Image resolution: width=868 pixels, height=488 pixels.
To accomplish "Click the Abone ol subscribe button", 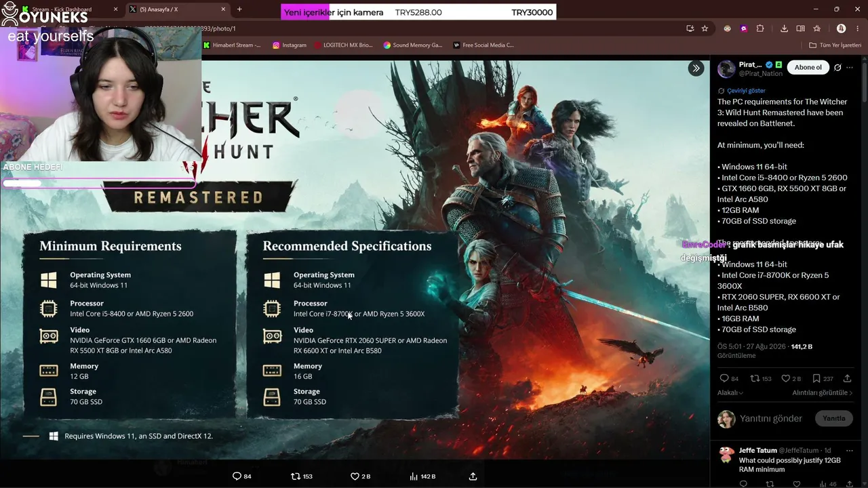I will [808, 68].
